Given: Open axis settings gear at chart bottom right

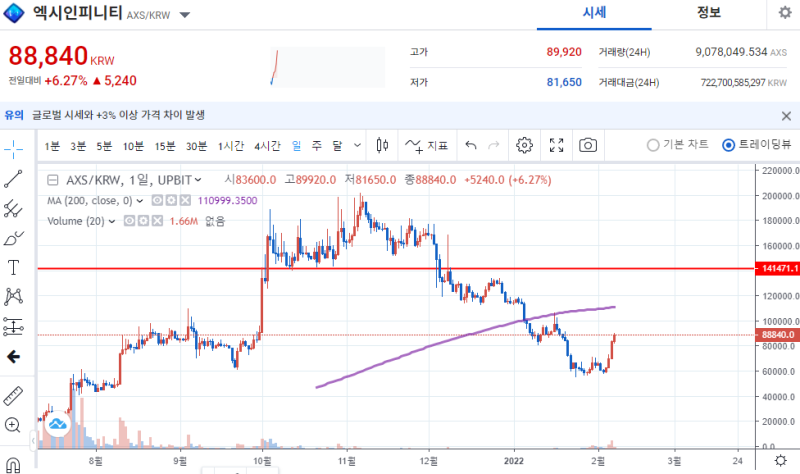Looking at the screenshot, I should (x=780, y=461).
